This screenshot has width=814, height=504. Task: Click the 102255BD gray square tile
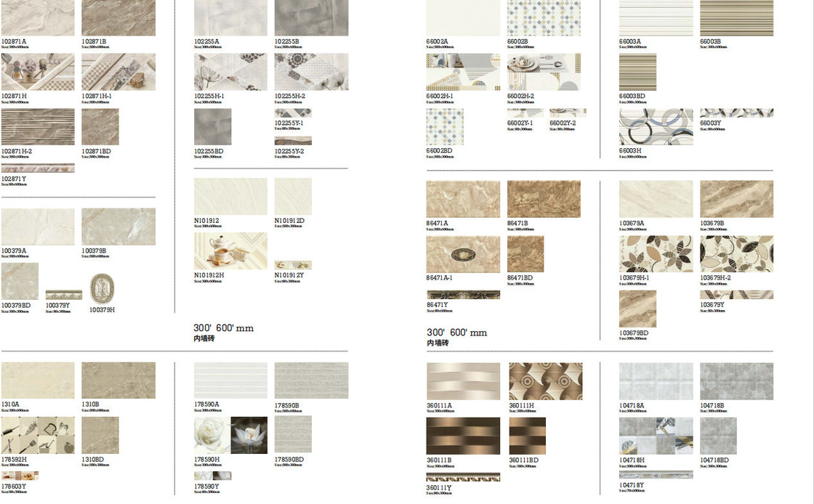(212, 127)
